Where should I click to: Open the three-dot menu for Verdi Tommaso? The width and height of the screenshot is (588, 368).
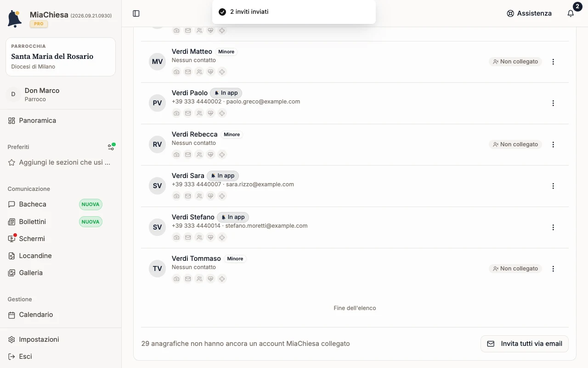[x=553, y=269]
